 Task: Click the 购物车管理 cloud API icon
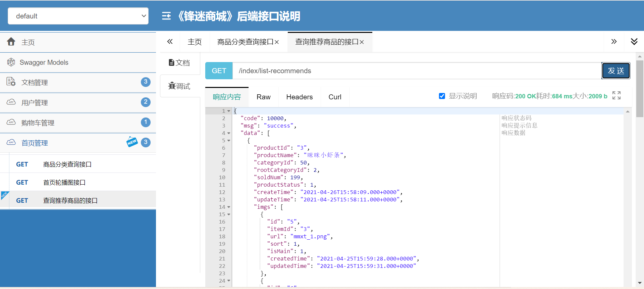pyautogui.click(x=11, y=122)
